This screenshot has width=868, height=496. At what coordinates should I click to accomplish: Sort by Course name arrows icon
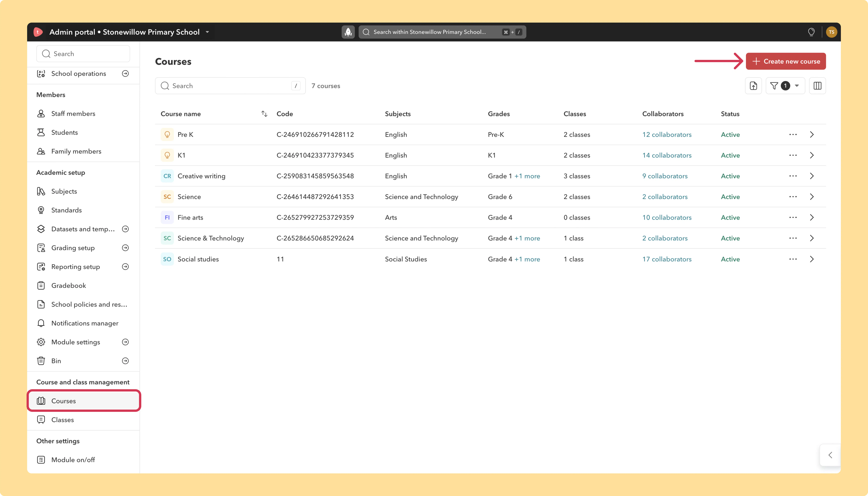point(264,114)
